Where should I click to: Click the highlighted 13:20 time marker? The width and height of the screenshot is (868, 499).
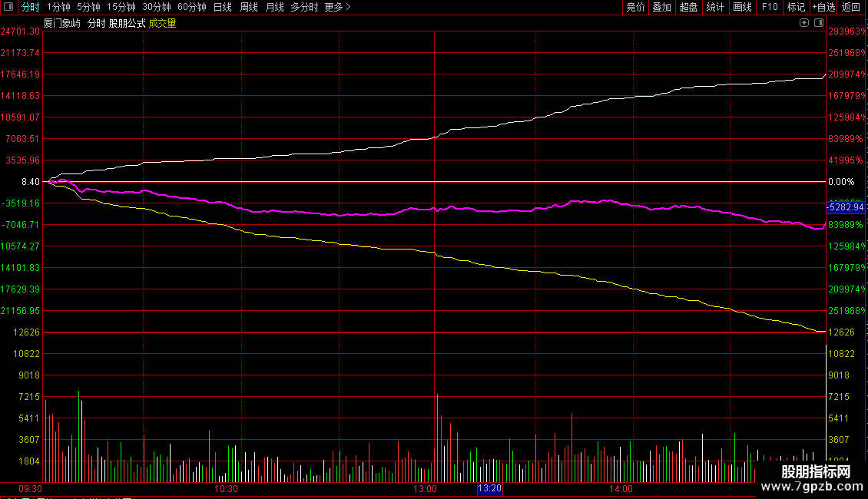(x=490, y=488)
